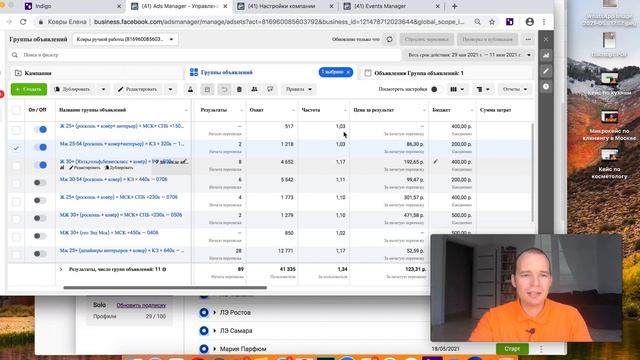
Task: Click the magnifier icon in the search filter bar
Action: click(x=15, y=55)
